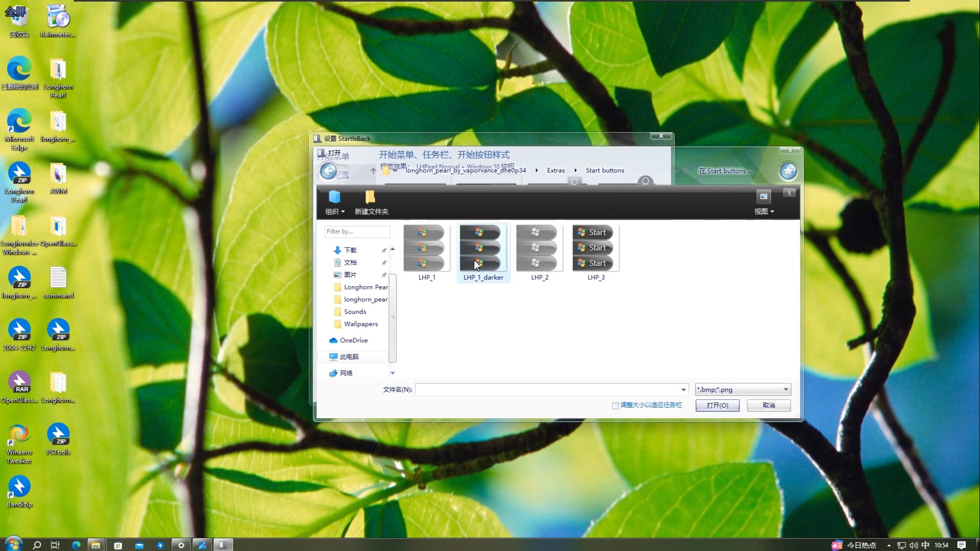
Task: Click the Extras breadcrumb in address bar
Action: coord(556,170)
